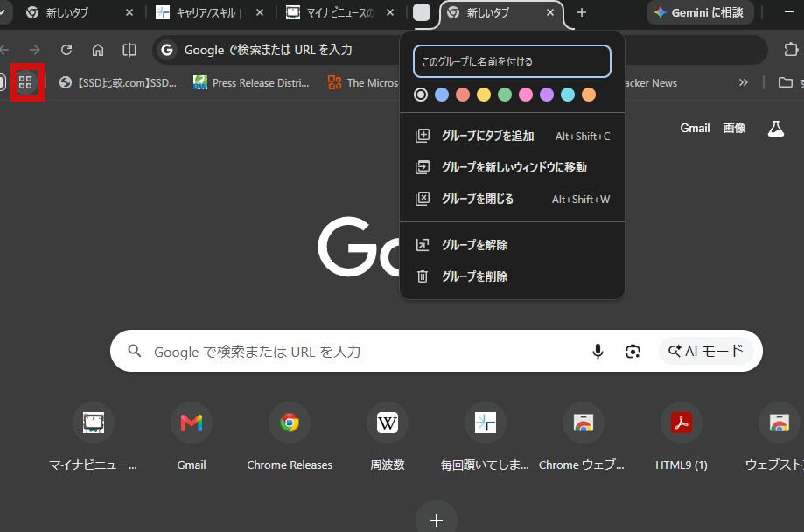Viewport: 804px width, 532px height.
Task: Choose the red group color
Action: (x=463, y=94)
